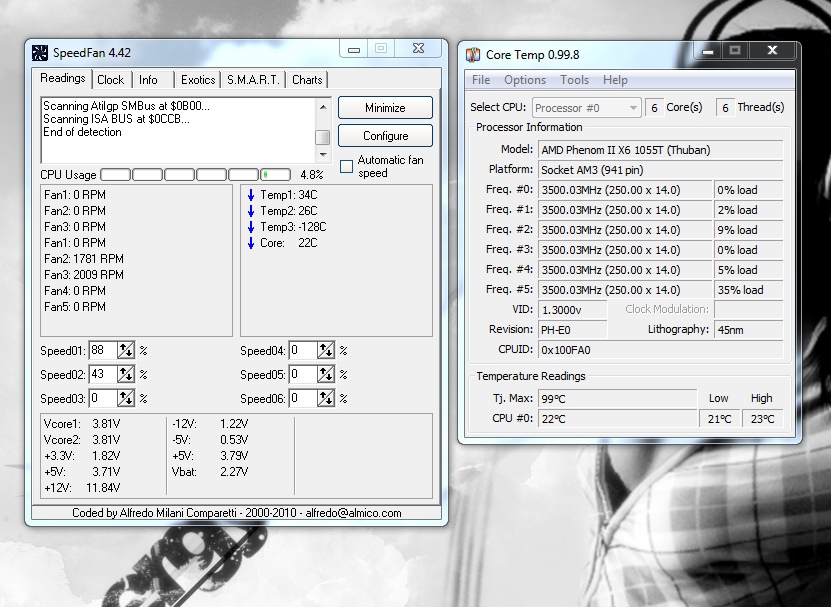This screenshot has height=607, width=831.
Task: Adjust Speed04 with its spinner arrows
Action: [325, 350]
